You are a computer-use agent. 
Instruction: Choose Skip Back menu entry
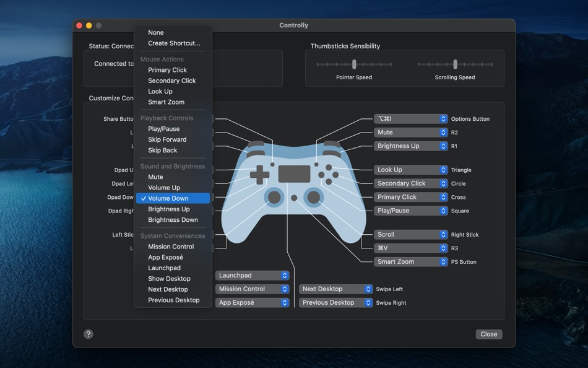173,150
